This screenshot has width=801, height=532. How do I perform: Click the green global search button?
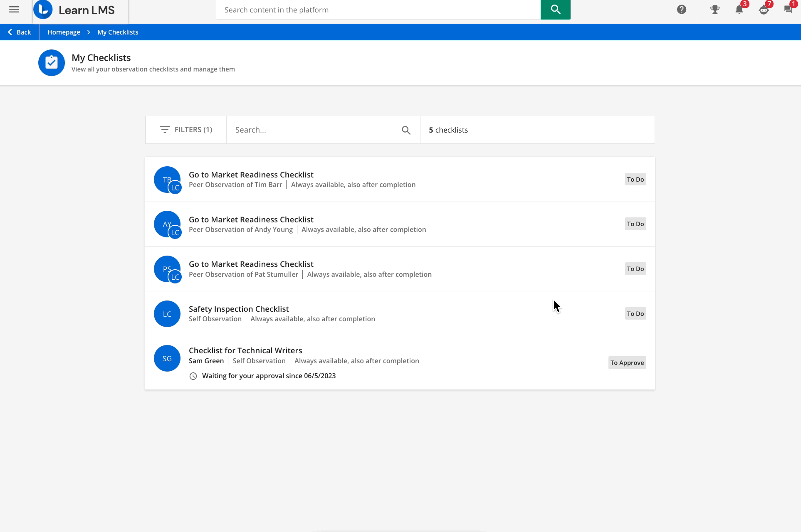click(x=555, y=10)
